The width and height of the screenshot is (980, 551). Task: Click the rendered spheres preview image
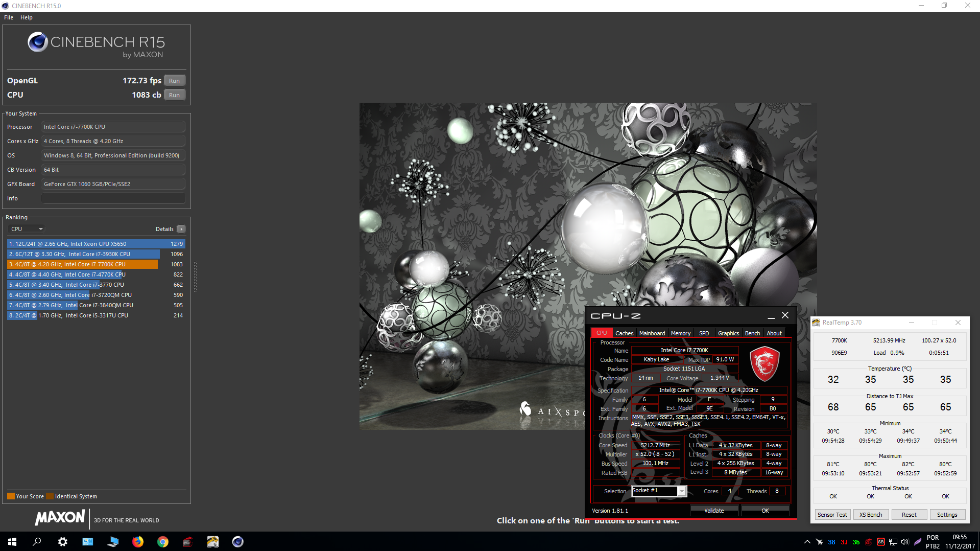(x=587, y=266)
